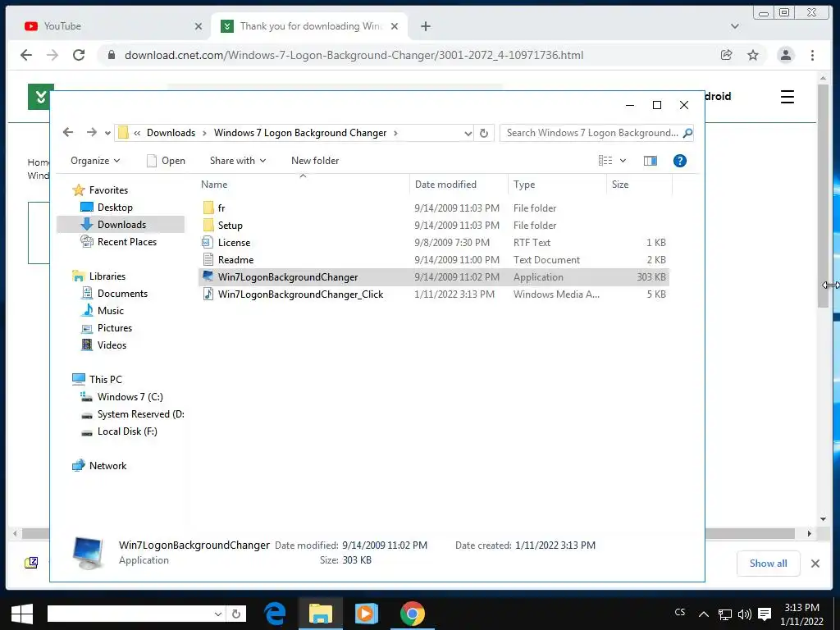840x630 pixels.
Task: Open File Explorer from taskbar
Action: pyautogui.click(x=321, y=614)
